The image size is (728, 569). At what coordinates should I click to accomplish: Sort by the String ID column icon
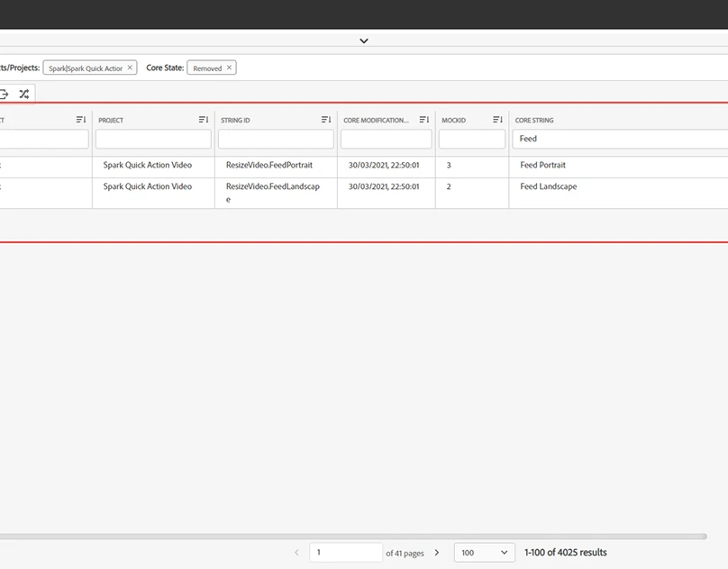pyautogui.click(x=326, y=120)
